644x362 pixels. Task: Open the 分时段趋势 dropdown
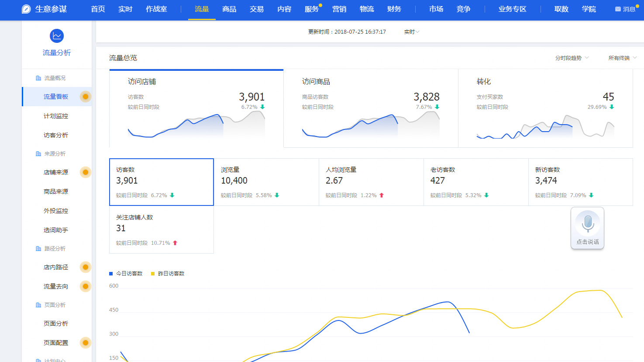(572, 58)
